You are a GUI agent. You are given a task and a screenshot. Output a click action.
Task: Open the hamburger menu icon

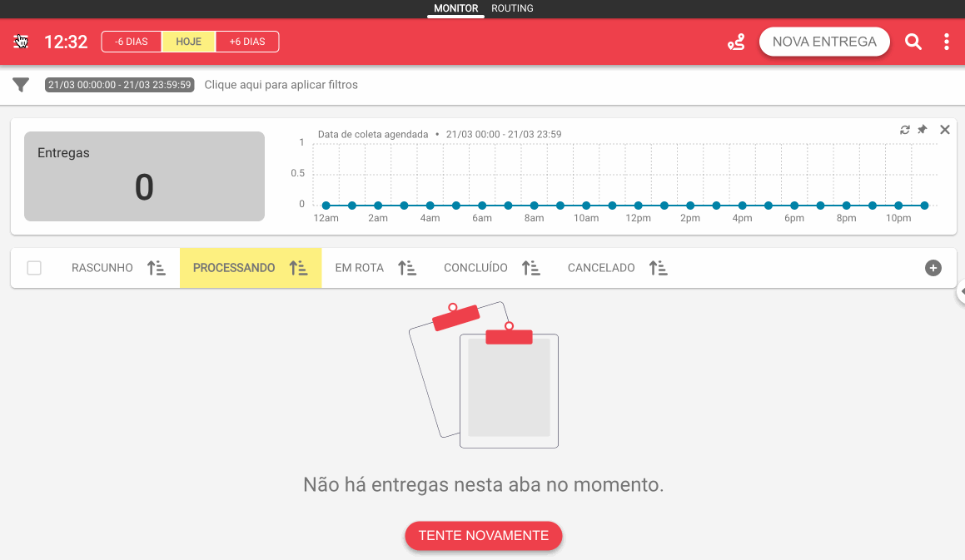point(21,42)
